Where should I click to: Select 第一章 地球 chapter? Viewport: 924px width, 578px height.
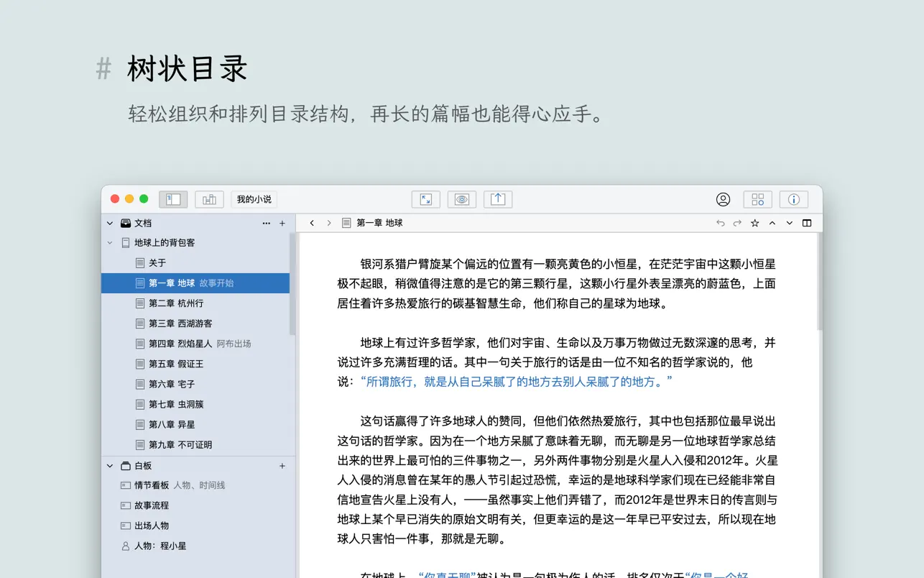click(x=195, y=283)
